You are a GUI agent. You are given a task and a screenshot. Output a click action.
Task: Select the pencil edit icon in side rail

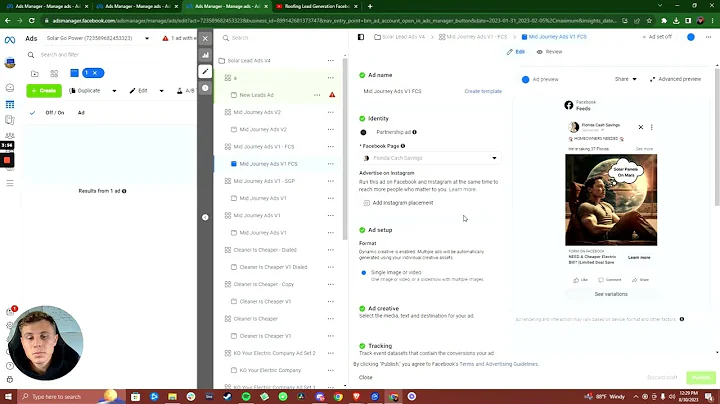pos(205,71)
